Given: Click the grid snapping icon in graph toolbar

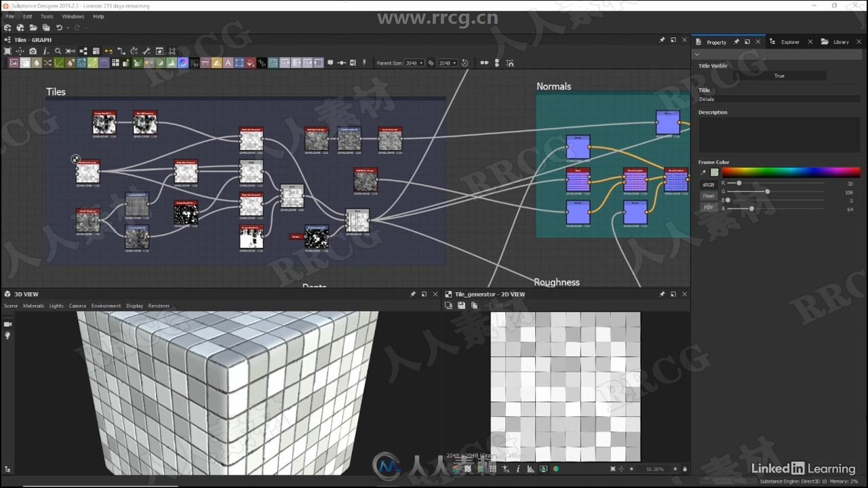Looking at the screenshot, I should click(172, 52).
